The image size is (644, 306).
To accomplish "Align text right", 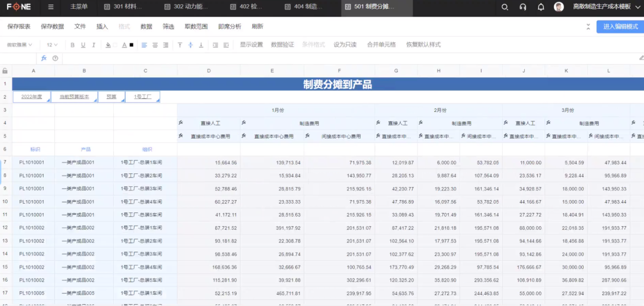I will [x=166, y=45].
